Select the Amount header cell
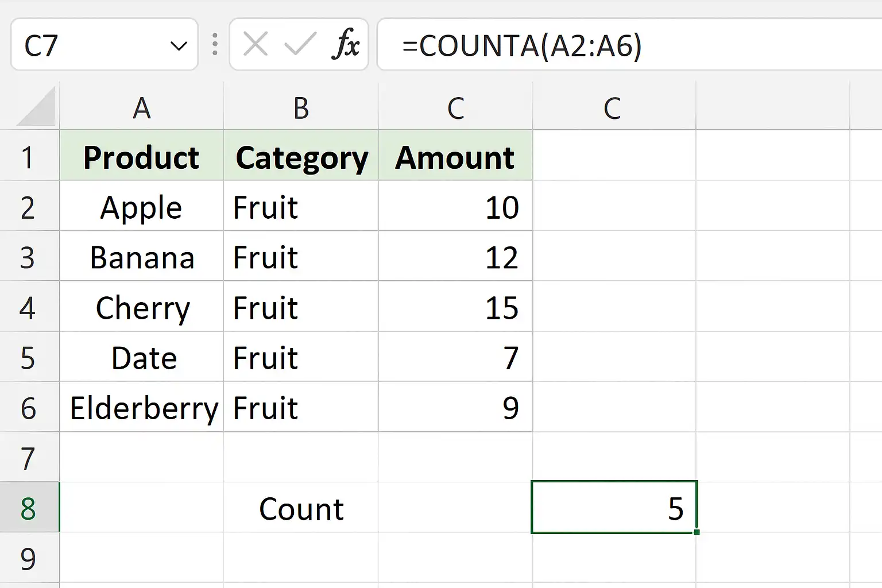882x588 pixels. (x=455, y=157)
